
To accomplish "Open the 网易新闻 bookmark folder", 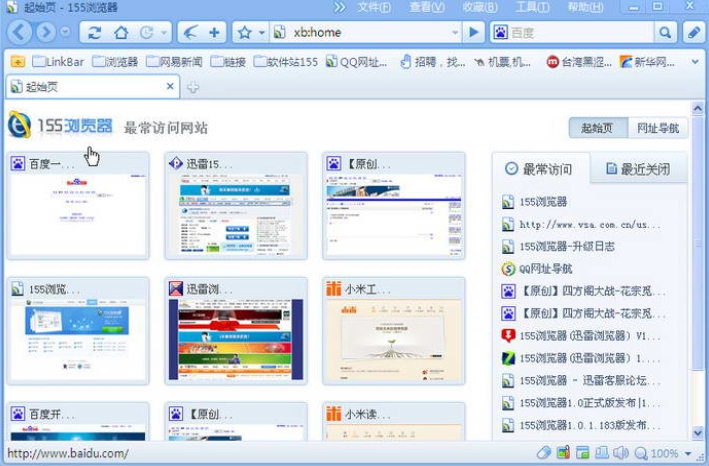I will (174, 61).
